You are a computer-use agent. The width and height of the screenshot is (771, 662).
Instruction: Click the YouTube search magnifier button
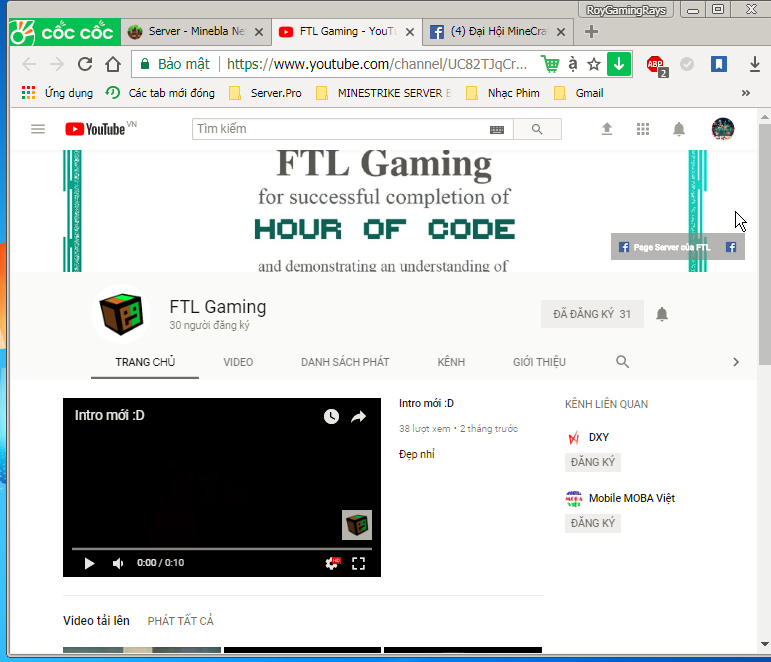pos(537,129)
